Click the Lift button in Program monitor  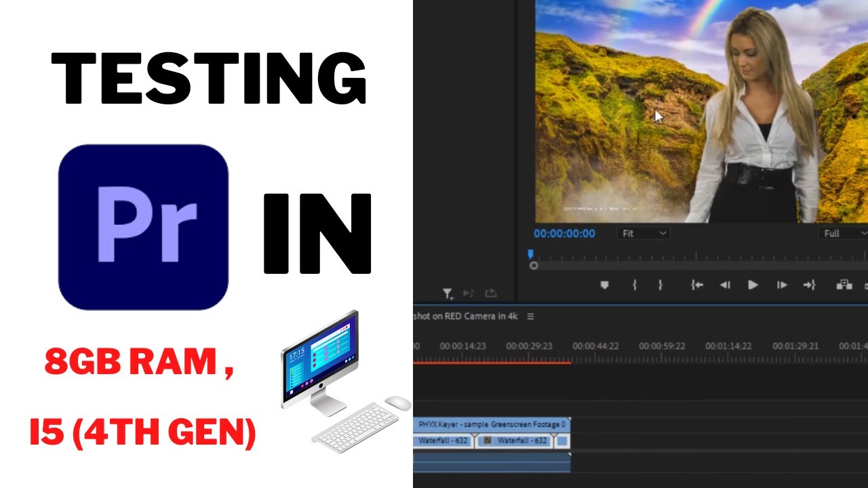click(x=844, y=285)
